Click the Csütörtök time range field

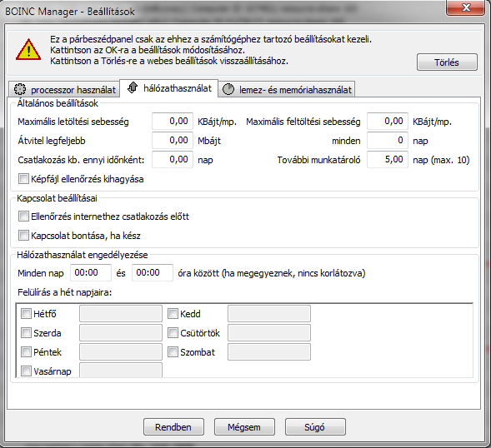point(269,333)
